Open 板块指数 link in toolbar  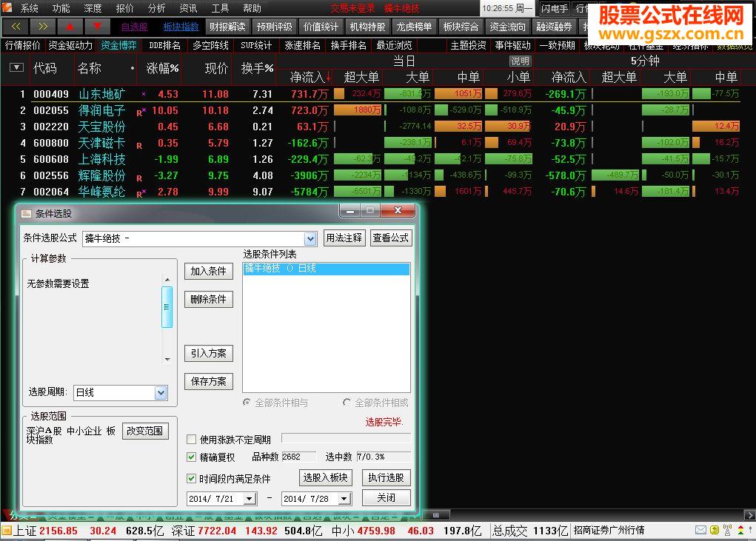coord(181,27)
